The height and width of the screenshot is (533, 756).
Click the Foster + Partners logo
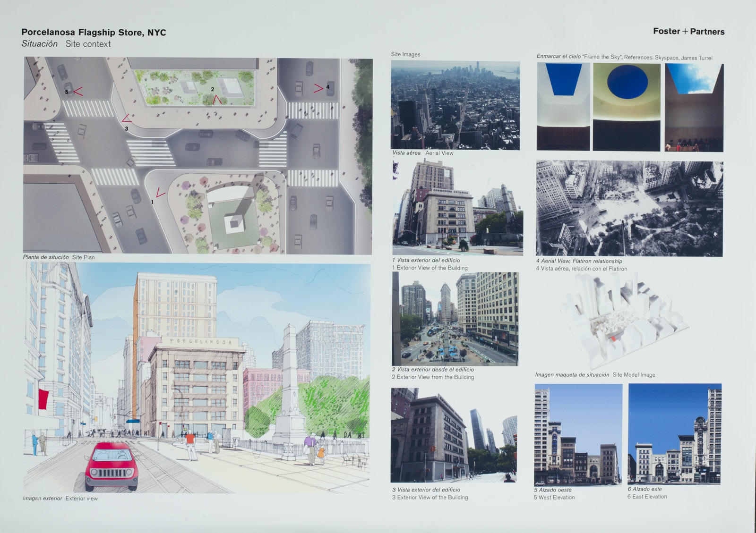688,32
